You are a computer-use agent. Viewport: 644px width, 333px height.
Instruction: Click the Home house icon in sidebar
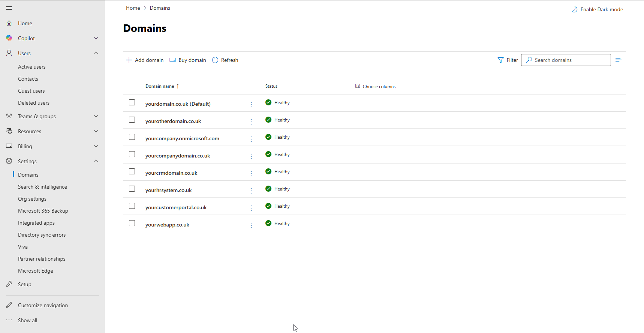click(x=9, y=23)
